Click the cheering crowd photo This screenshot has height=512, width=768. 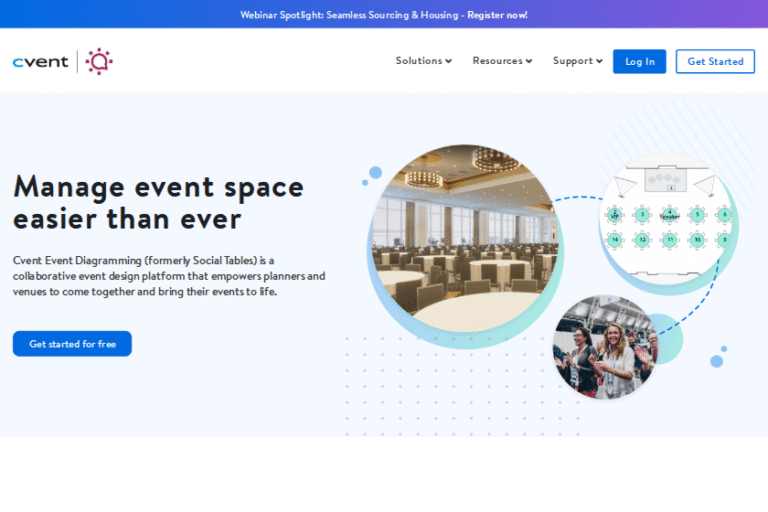(604, 346)
